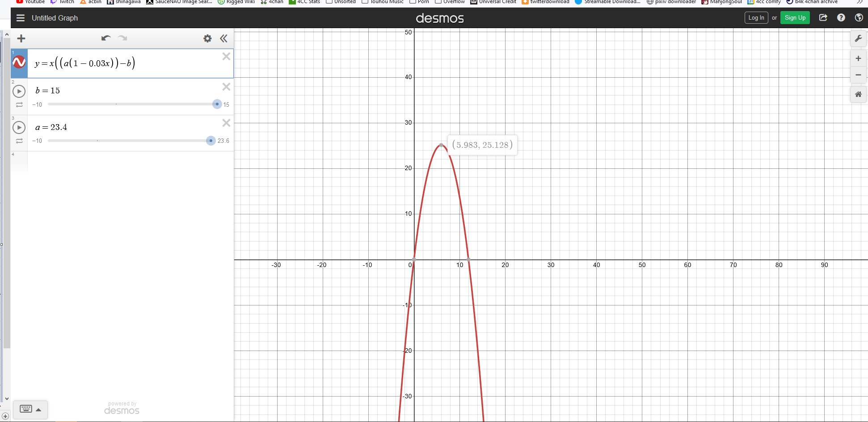Zoom out on the graph
Image resolution: width=868 pixels, height=422 pixels.
[x=858, y=75]
